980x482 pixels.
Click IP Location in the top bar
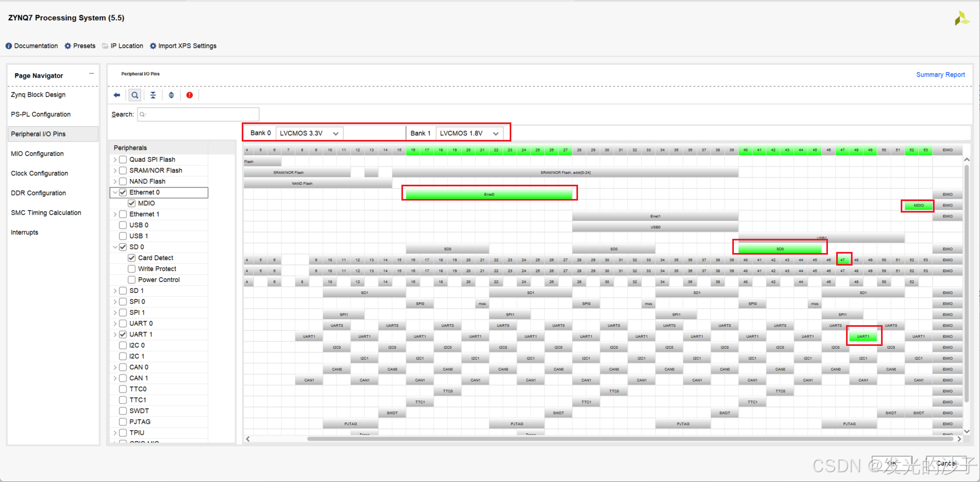coord(122,46)
